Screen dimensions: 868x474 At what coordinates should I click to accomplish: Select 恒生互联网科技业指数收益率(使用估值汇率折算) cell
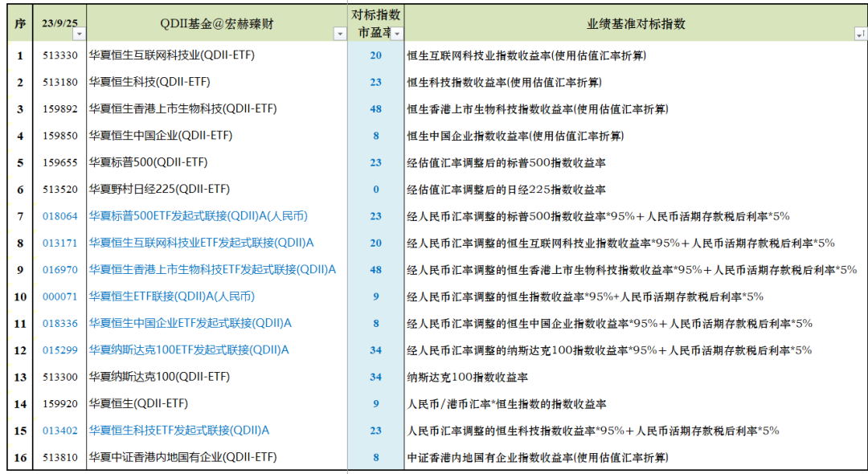click(x=636, y=55)
